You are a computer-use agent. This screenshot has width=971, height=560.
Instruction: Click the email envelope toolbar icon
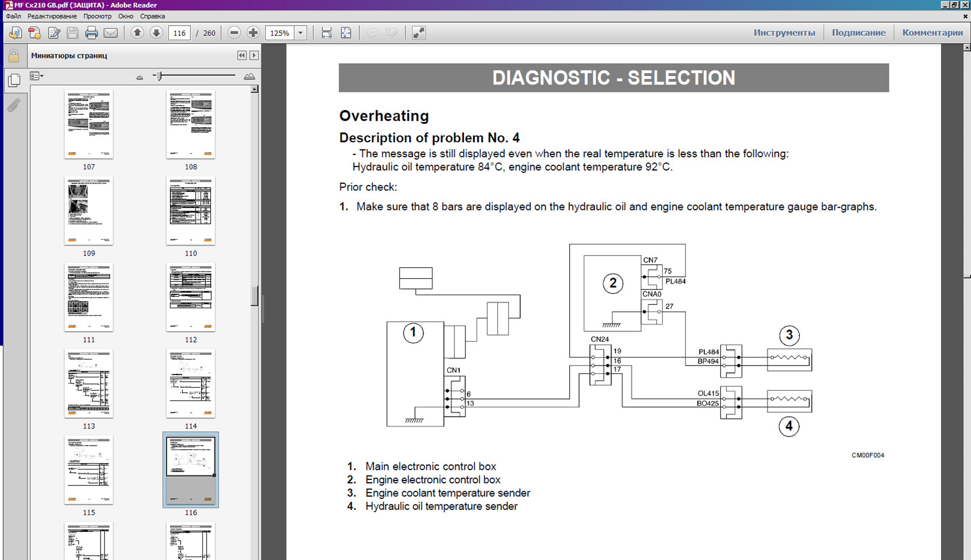(x=111, y=33)
